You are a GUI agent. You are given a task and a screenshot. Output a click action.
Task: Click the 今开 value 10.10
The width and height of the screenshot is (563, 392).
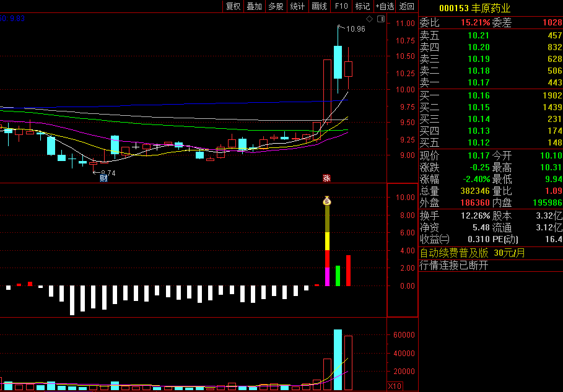[x=551, y=156]
